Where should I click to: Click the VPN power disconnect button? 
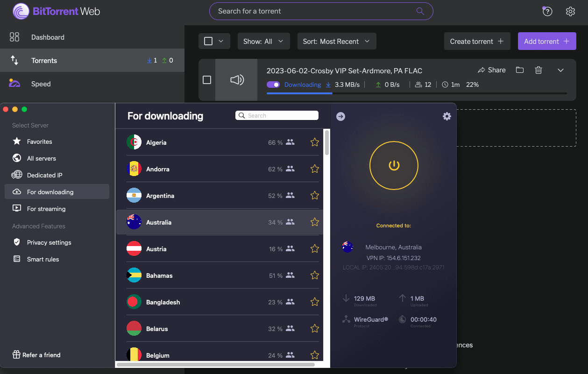394,165
